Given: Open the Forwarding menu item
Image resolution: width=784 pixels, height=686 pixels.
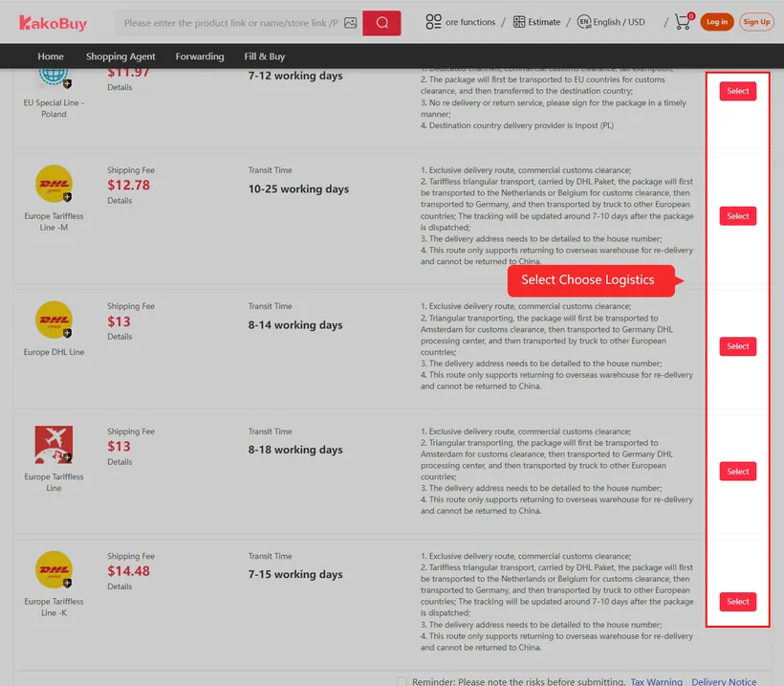Looking at the screenshot, I should pyautogui.click(x=200, y=56).
